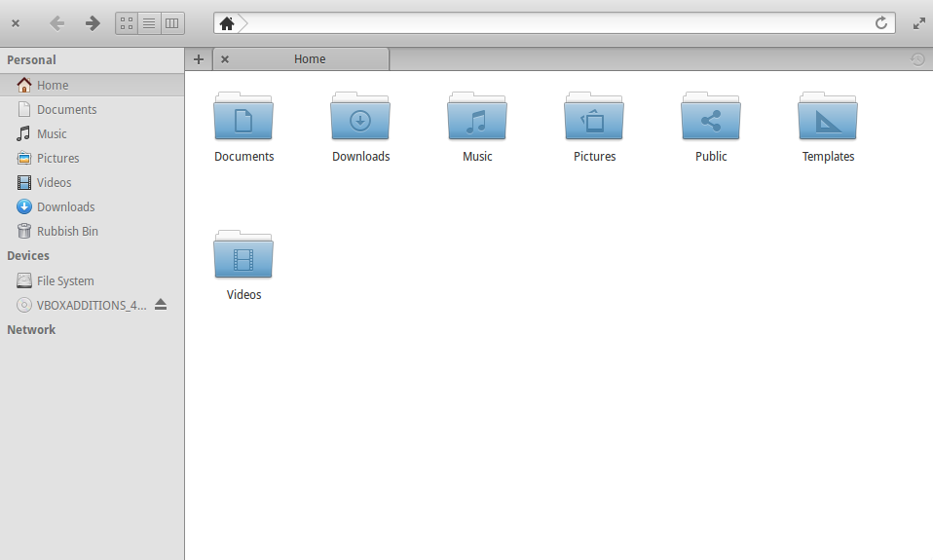933x560 pixels.
Task: Go forward with the right arrow button
Action: tap(93, 23)
